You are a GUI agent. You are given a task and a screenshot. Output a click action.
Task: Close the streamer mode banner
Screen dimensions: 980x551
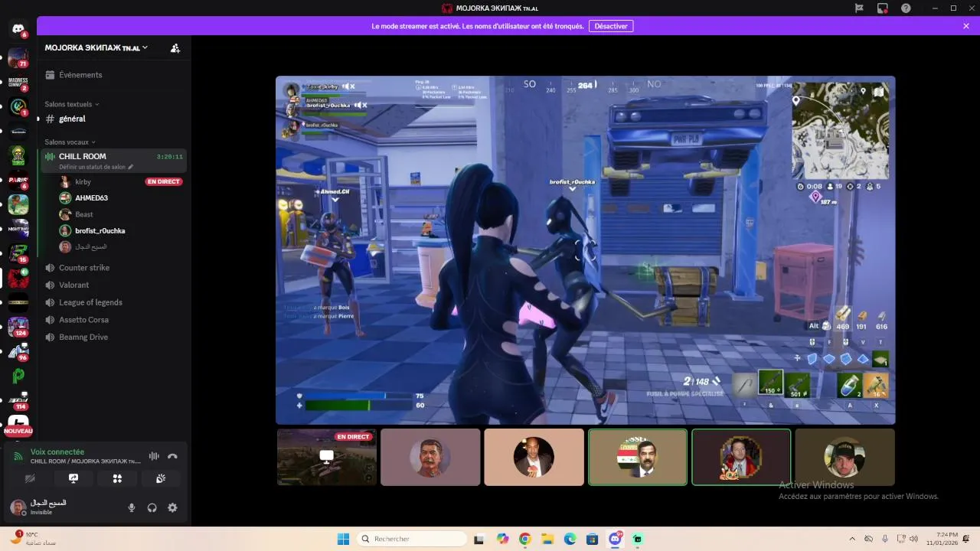966,26
